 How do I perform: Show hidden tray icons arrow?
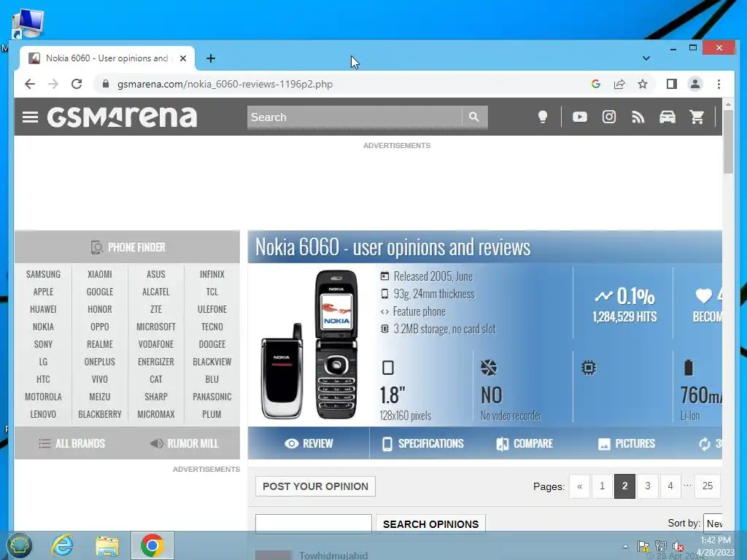click(625, 546)
